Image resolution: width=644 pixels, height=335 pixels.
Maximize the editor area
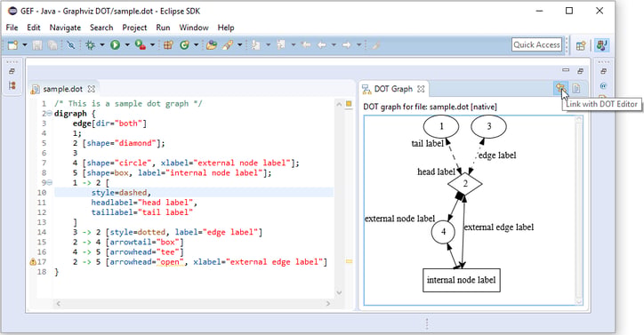(580, 70)
